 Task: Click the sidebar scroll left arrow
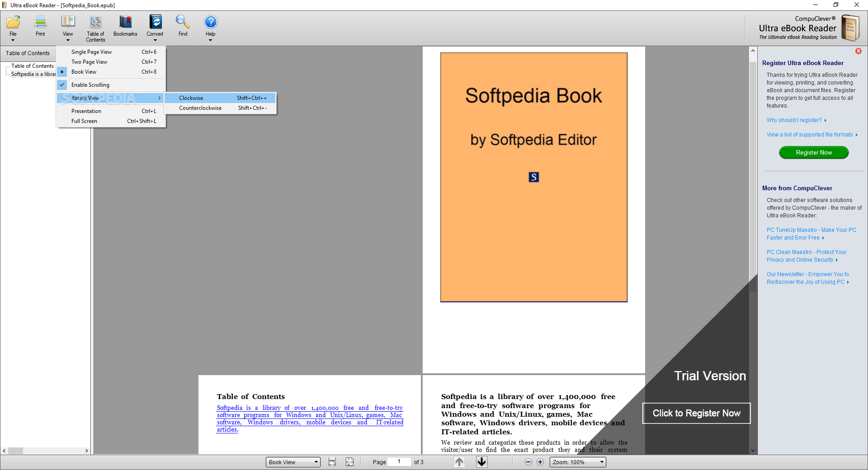pos(4,451)
